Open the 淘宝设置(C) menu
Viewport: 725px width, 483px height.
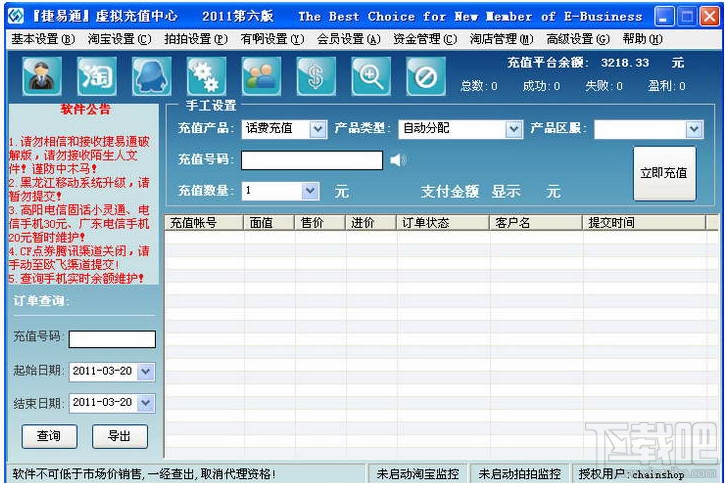click(x=119, y=39)
